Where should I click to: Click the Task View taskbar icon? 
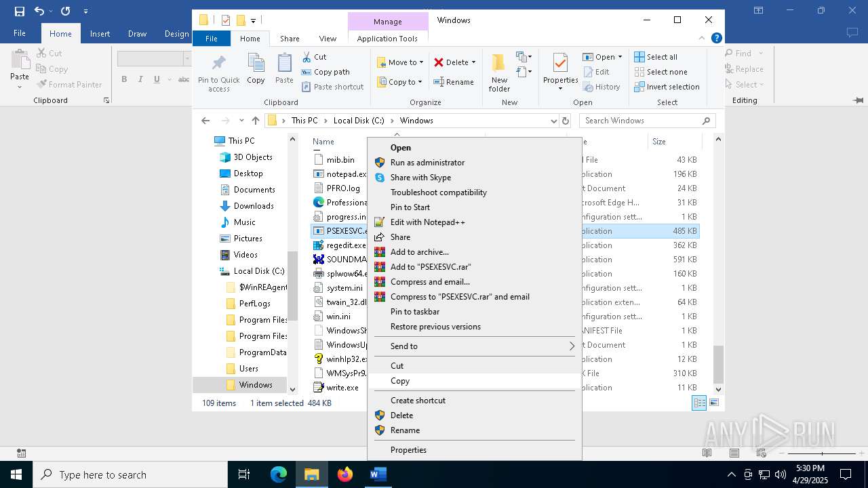(x=244, y=474)
